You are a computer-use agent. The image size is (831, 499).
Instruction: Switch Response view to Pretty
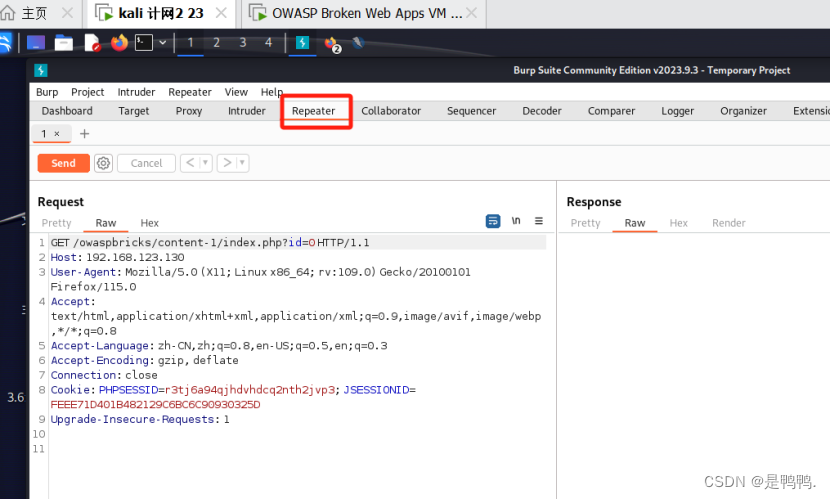pos(585,223)
